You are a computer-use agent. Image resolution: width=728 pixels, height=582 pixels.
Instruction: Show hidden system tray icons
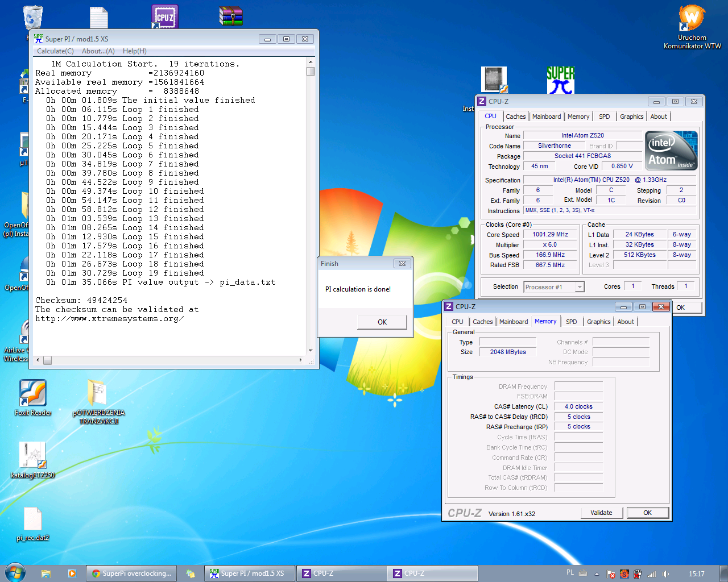[597, 574]
